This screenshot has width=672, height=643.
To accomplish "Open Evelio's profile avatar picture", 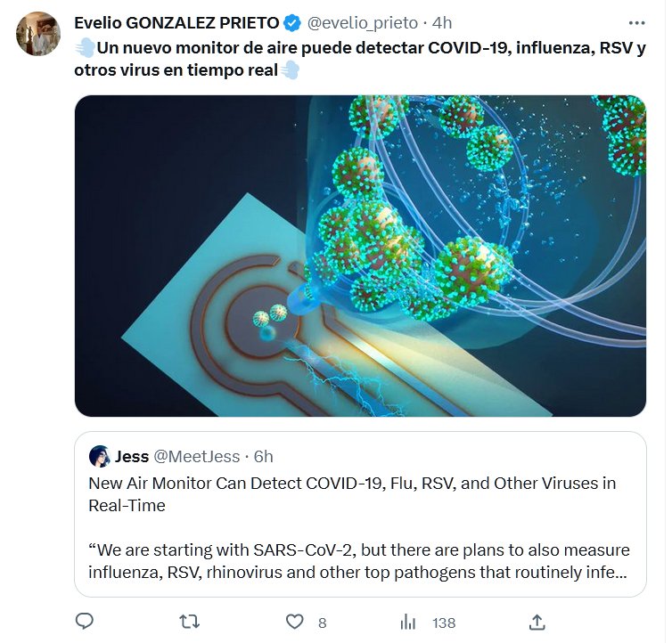I will (x=38, y=34).
